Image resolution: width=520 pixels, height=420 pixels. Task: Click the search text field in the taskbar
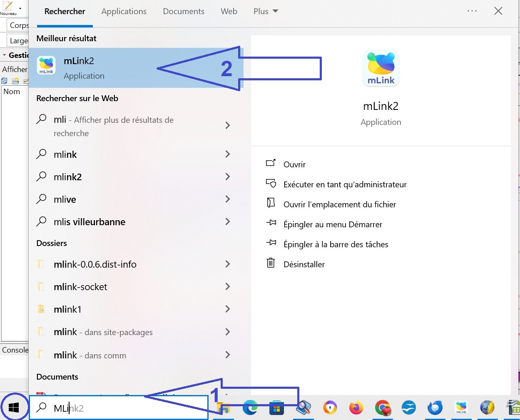click(x=125, y=408)
